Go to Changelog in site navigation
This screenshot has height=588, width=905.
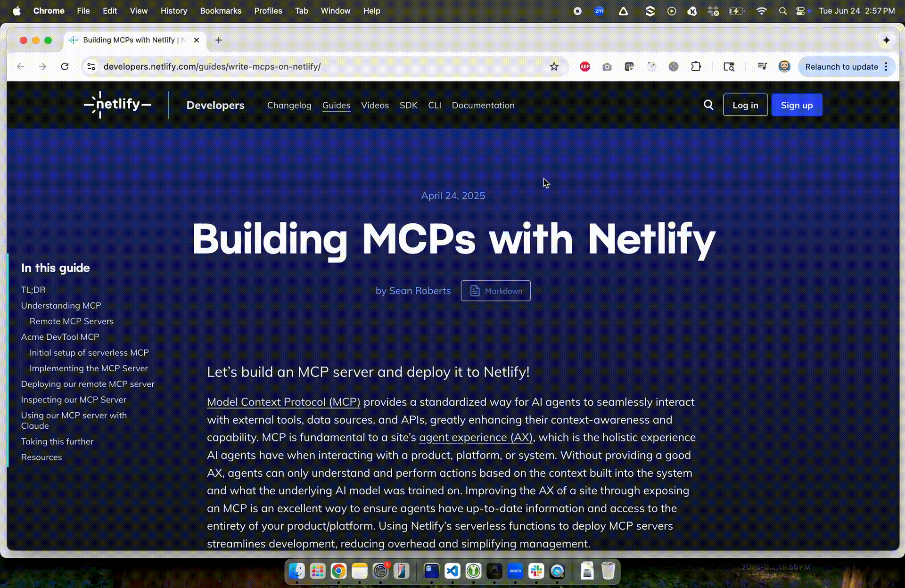(x=289, y=105)
